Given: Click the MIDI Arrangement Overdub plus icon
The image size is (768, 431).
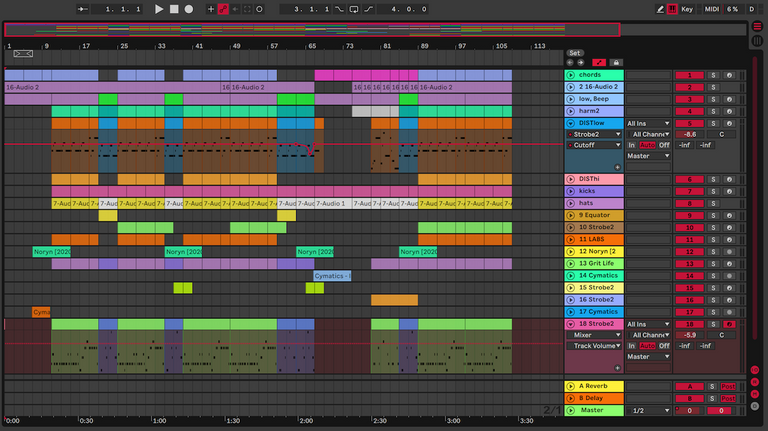Looking at the screenshot, I should tap(211, 9).
